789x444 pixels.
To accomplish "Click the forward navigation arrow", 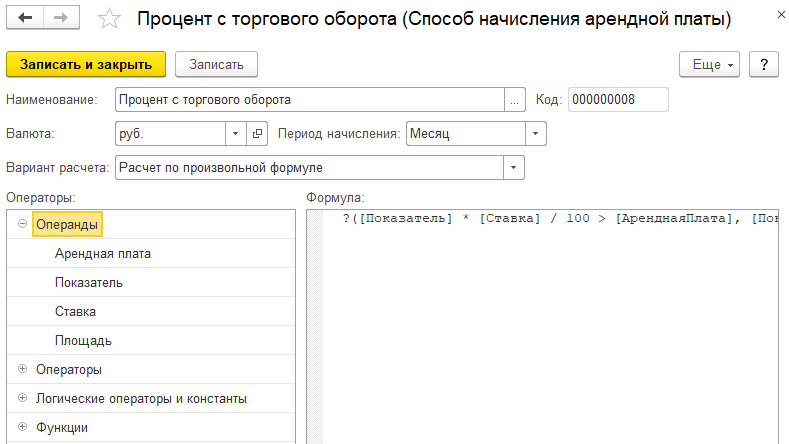I will pos(60,19).
